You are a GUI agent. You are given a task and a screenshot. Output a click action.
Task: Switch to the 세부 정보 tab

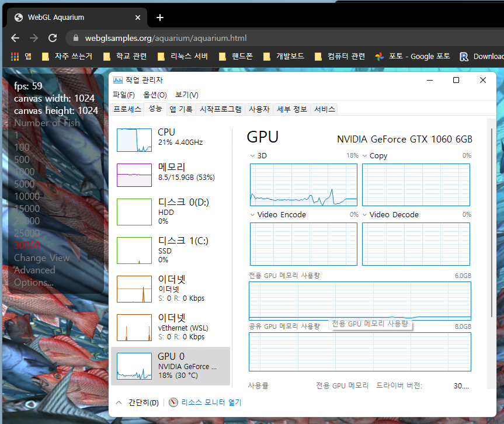[292, 109]
